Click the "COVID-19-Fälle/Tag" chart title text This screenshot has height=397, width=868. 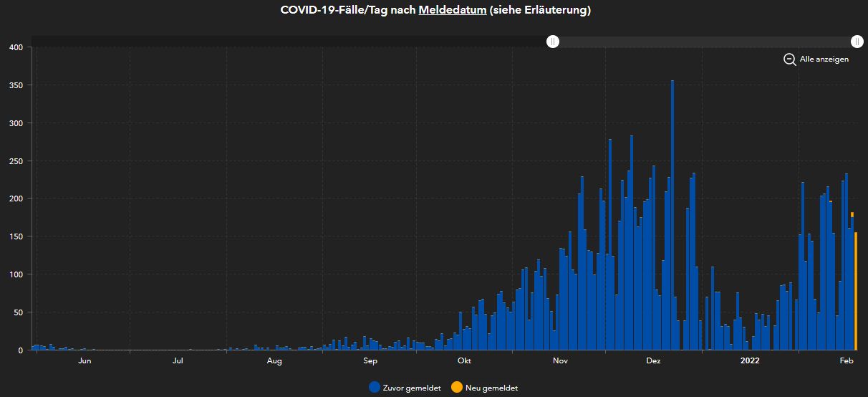coord(334,10)
